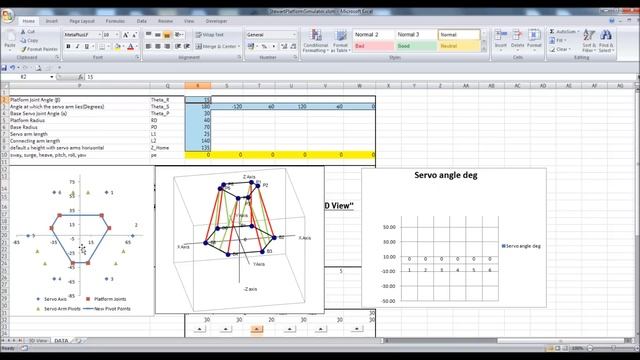Viewport: 640px width, 360px height.
Task: Open Conditional Formatting menu
Action: [x=316, y=41]
